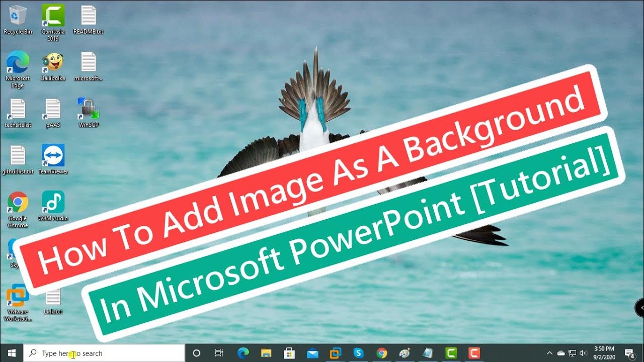This screenshot has height=362, width=644.
Task: Select the pAAS file on the desktop
Action: pos(53,113)
